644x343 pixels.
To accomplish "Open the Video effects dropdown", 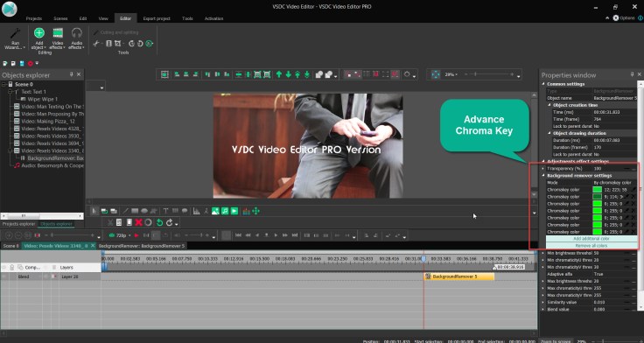I will [x=58, y=39].
